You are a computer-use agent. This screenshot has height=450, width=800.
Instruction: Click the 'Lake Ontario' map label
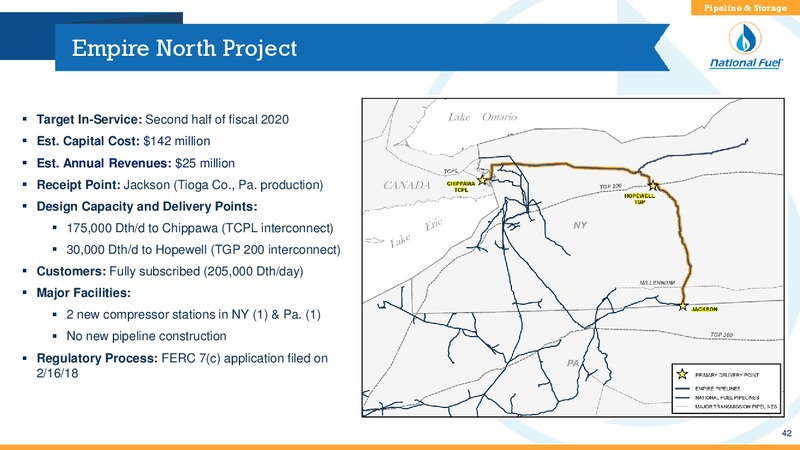[482, 117]
